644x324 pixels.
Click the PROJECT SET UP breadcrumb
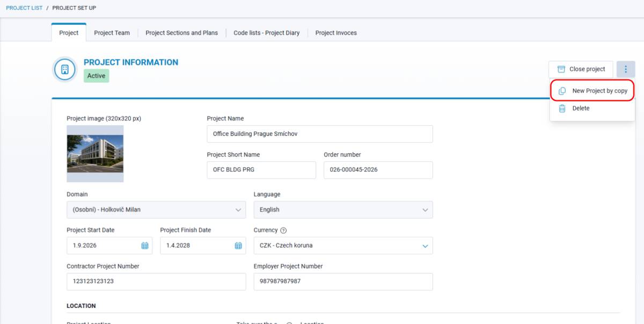pos(74,8)
